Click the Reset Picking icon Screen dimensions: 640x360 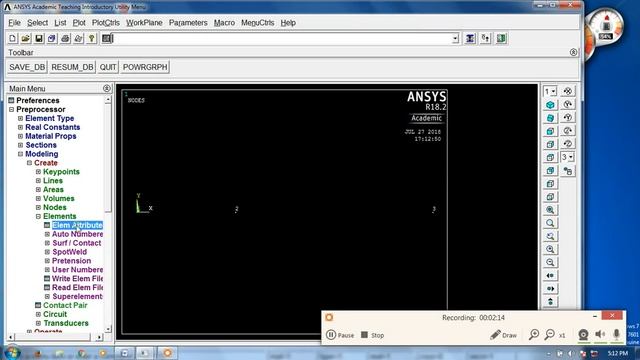click(x=486, y=38)
